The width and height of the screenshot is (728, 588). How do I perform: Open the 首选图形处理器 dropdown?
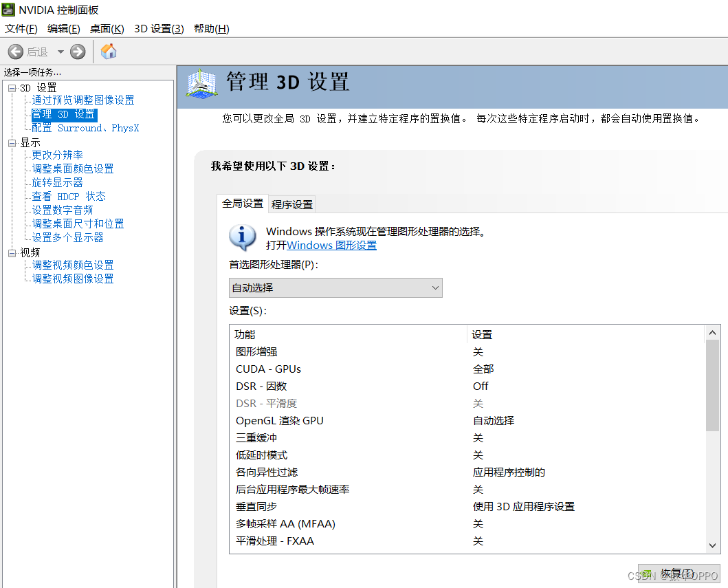click(335, 288)
